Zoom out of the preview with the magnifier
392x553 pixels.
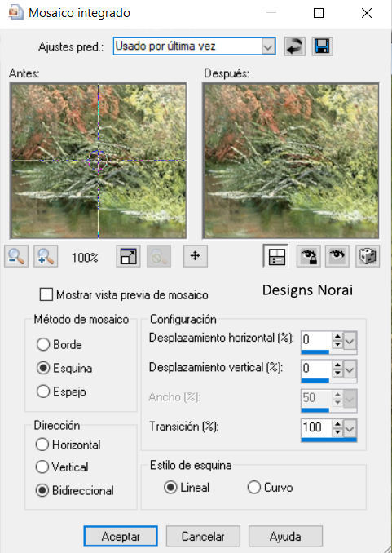16,256
